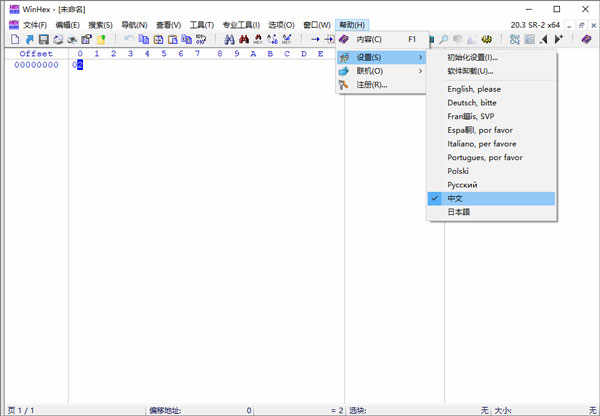The width and height of the screenshot is (600, 416).
Task: Click the Replace text icon
Action: (272, 39)
